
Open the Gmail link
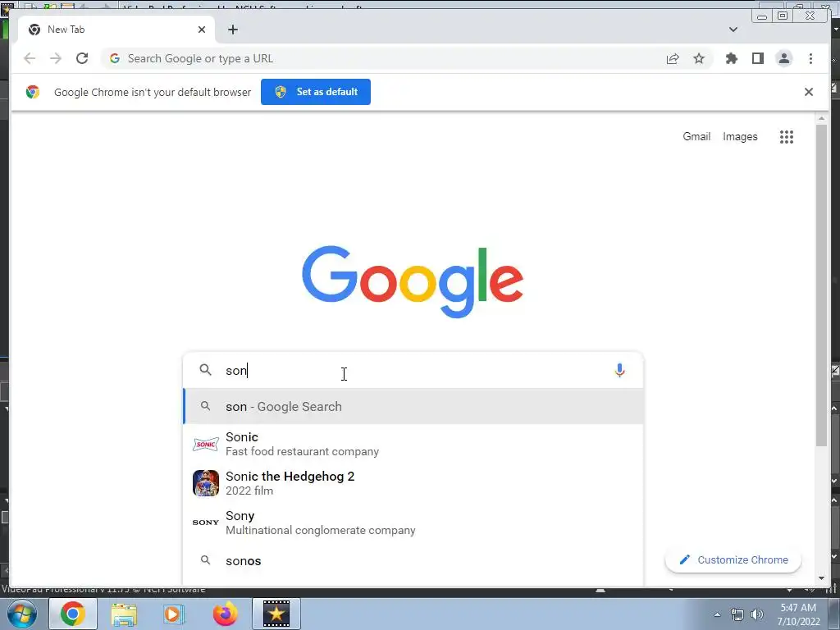696,137
